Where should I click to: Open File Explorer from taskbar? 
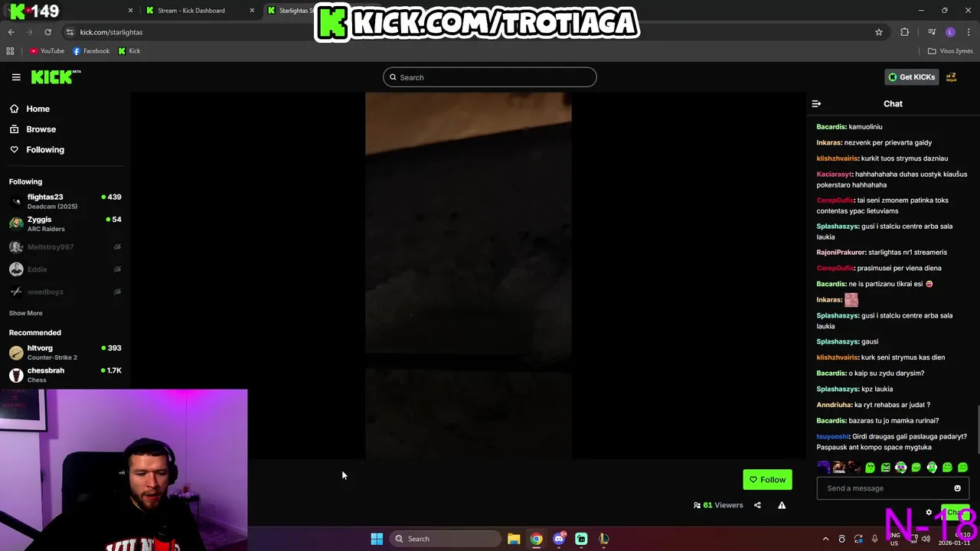click(514, 539)
